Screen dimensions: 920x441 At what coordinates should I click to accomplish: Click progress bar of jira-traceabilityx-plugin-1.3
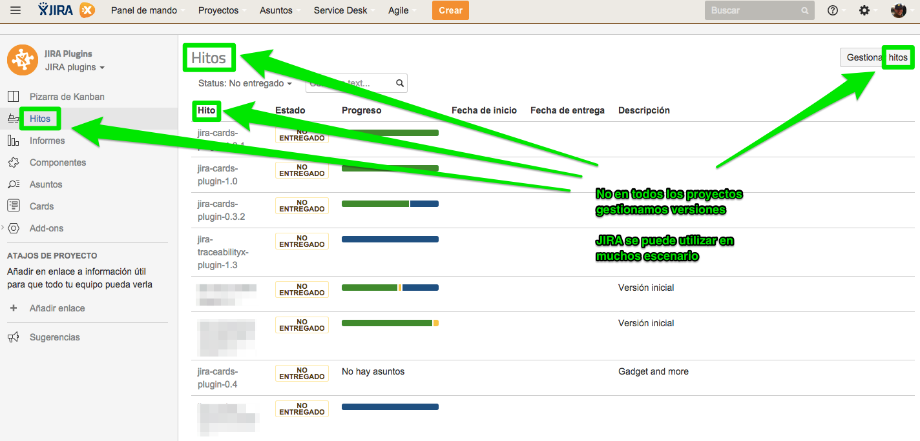(x=390, y=239)
